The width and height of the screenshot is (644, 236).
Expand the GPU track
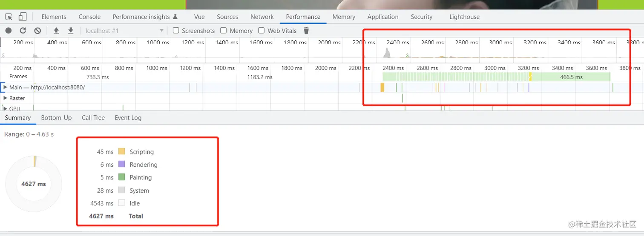(x=5, y=108)
